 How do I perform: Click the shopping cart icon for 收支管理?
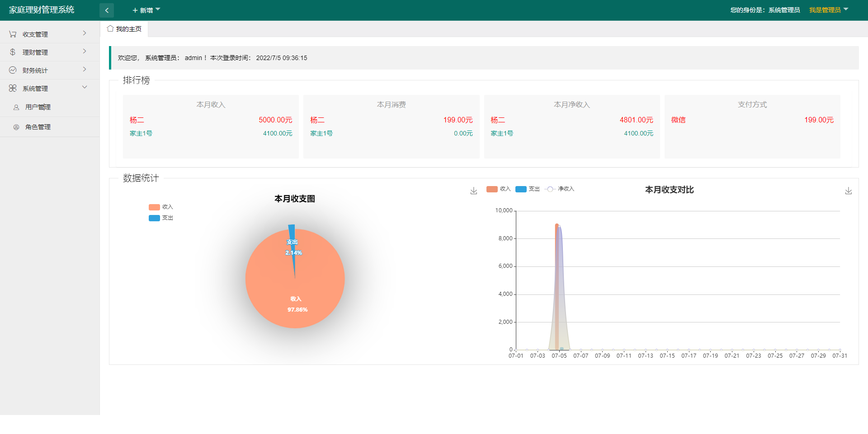(13, 34)
